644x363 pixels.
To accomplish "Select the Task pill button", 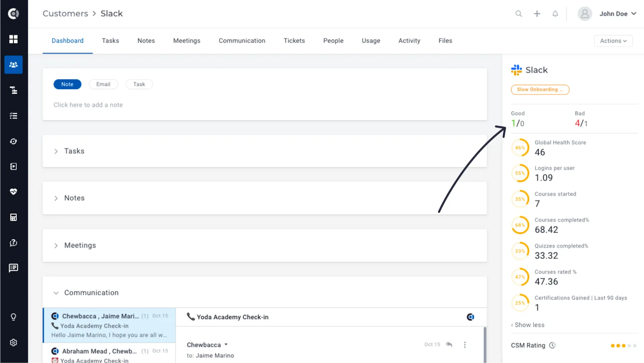I will point(139,84).
